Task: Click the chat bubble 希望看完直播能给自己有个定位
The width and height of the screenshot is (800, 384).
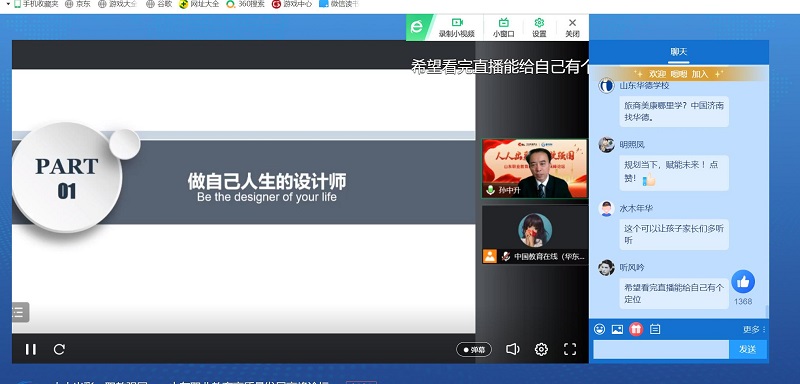Action: pos(674,293)
